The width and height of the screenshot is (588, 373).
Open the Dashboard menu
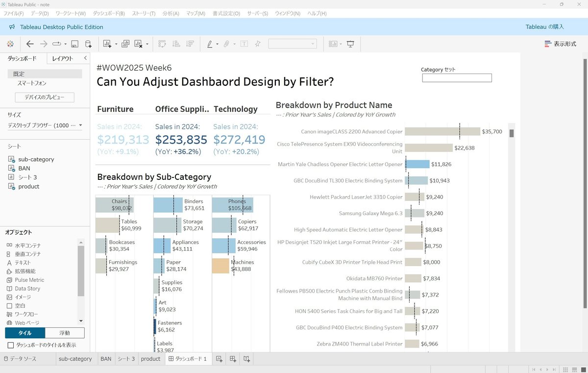109,13
